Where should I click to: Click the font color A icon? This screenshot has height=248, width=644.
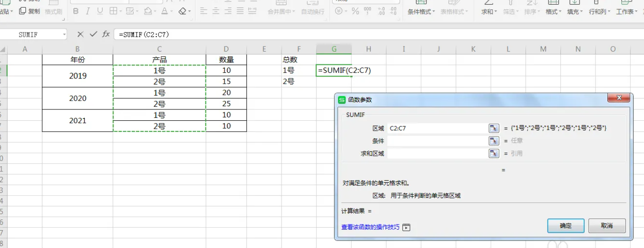[164, 11]
